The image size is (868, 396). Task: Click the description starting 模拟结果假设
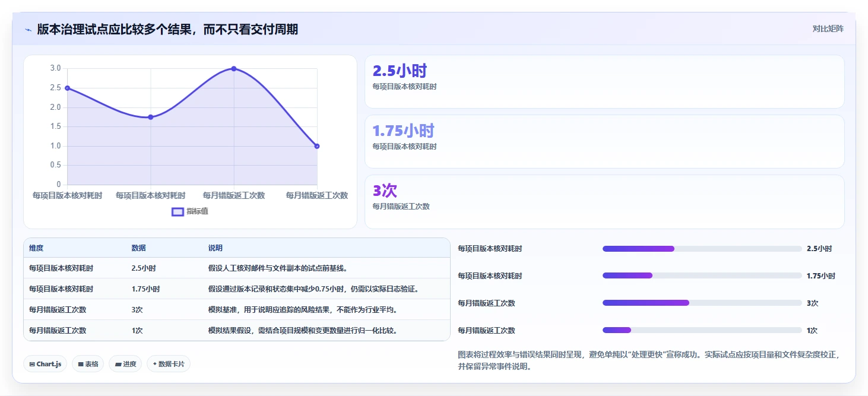(x=303, y=331)
